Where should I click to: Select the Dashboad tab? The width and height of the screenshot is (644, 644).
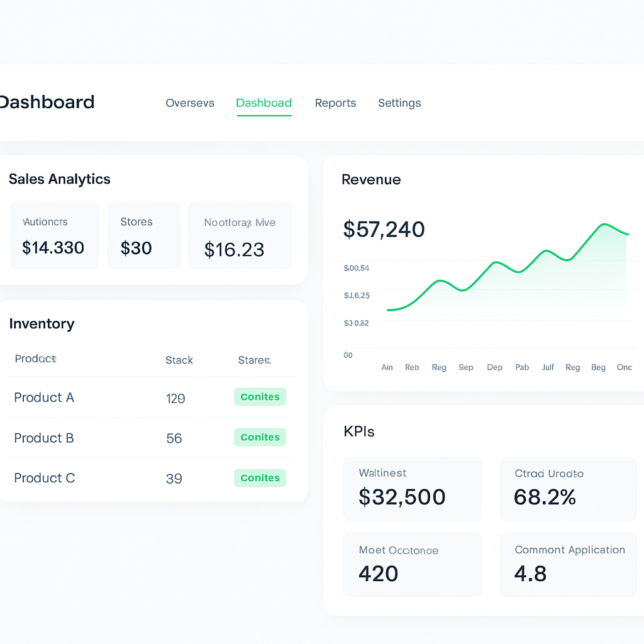tap(264, 103)
